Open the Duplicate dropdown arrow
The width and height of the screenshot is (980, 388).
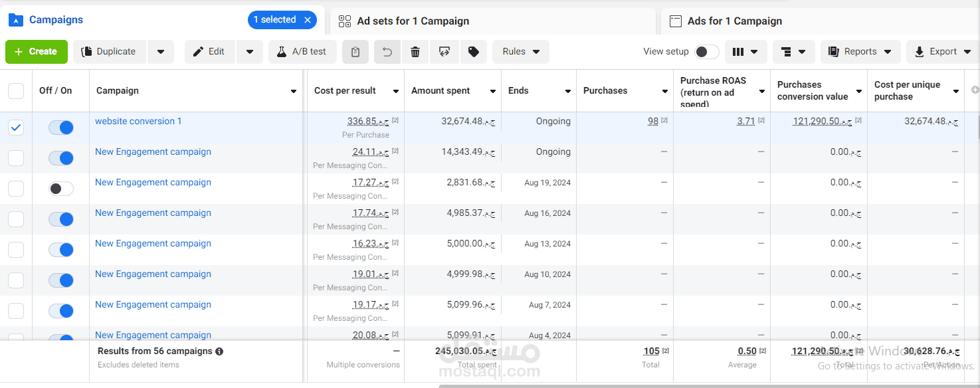[x=161, y=52]
